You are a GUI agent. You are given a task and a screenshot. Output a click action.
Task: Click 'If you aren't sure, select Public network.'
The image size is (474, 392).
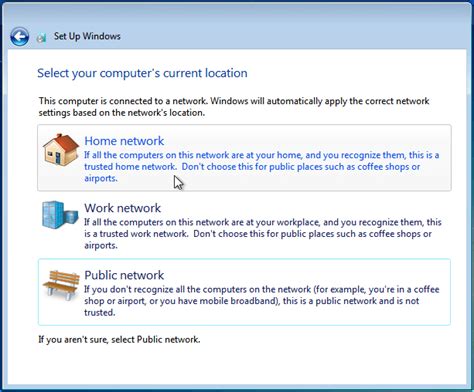click(x=119, y=339)
